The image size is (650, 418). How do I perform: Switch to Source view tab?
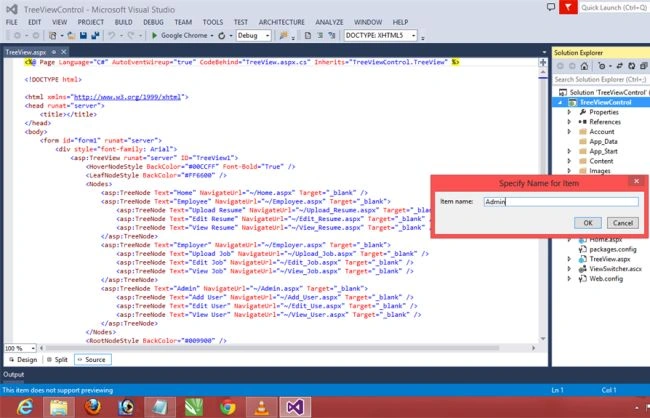[92, 360]
